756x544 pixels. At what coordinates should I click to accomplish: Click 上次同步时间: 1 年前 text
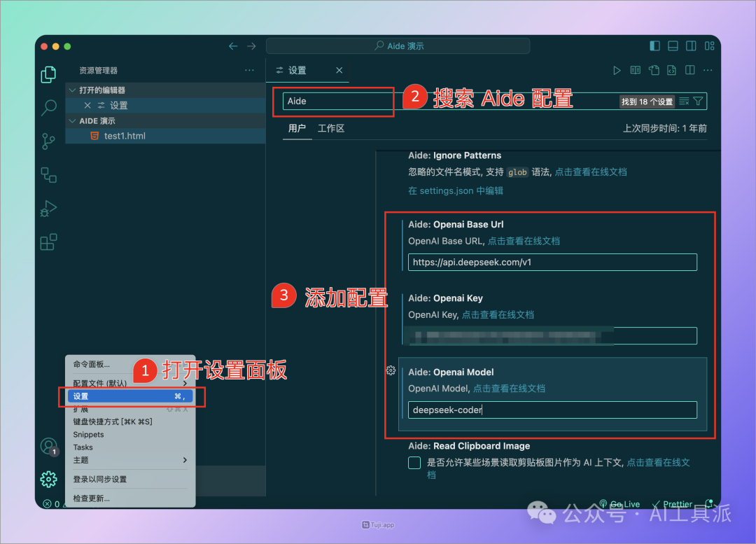click(665, 128)
